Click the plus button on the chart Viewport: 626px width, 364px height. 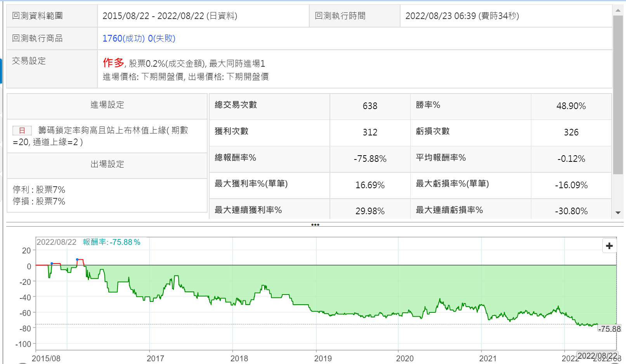point(609,246)
